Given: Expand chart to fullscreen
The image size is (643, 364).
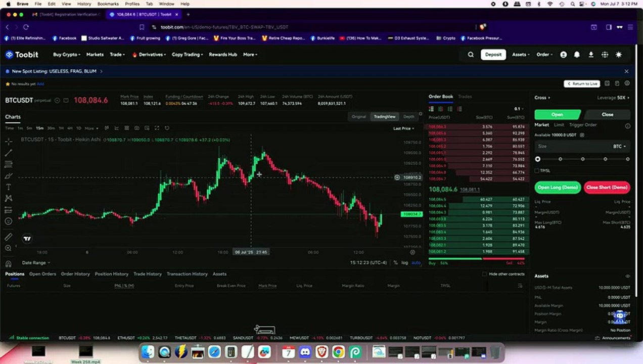Looking at the screenshot, I should coord(157,128).
